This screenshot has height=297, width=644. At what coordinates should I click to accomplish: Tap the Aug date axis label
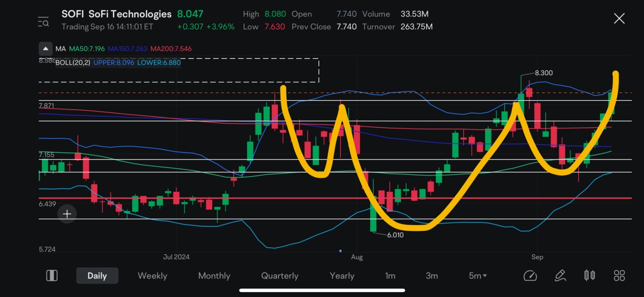[357, 257]
